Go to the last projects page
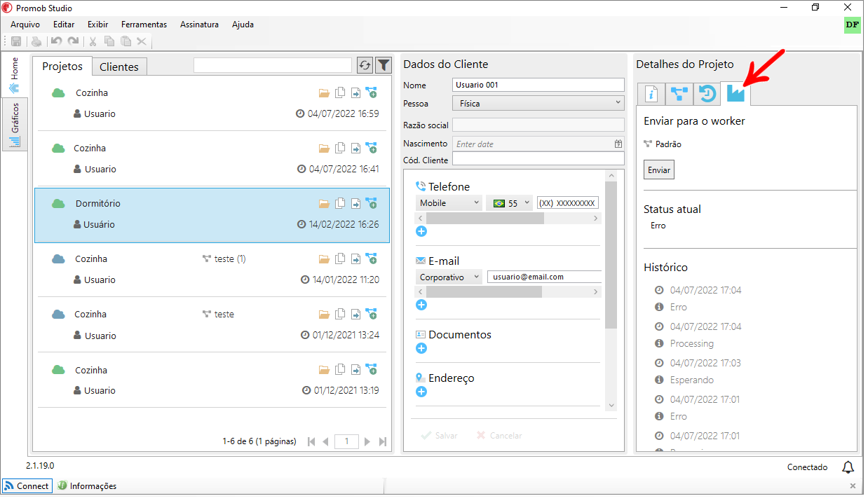 click(383, 441)
